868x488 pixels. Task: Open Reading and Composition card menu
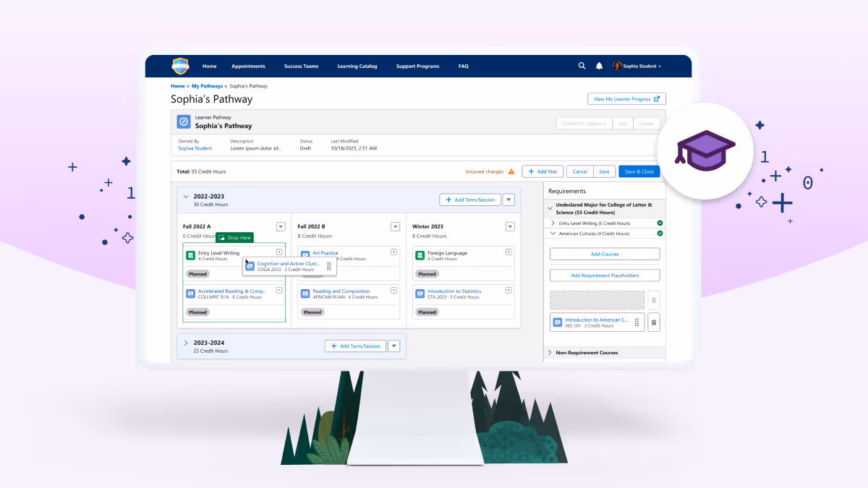point(393,290)
